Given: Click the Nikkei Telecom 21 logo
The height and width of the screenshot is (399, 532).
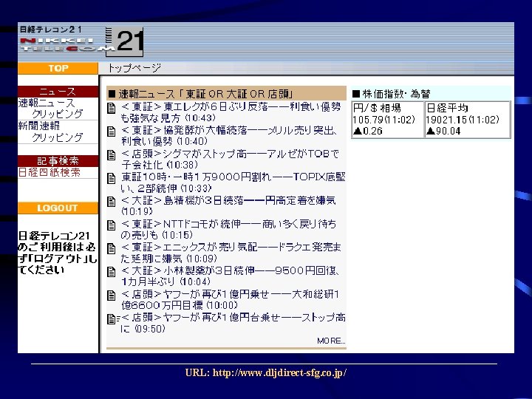Looking at the screenshot, I should 81,41.
